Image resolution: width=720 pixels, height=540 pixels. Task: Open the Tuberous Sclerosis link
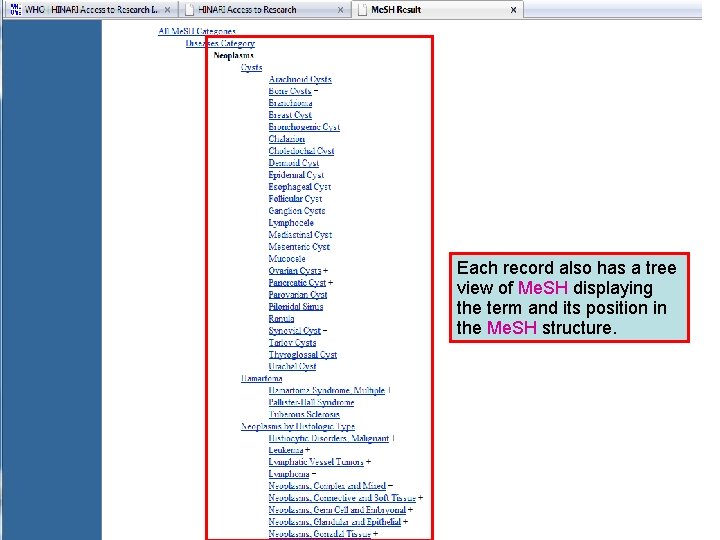[x=304, y=414]
